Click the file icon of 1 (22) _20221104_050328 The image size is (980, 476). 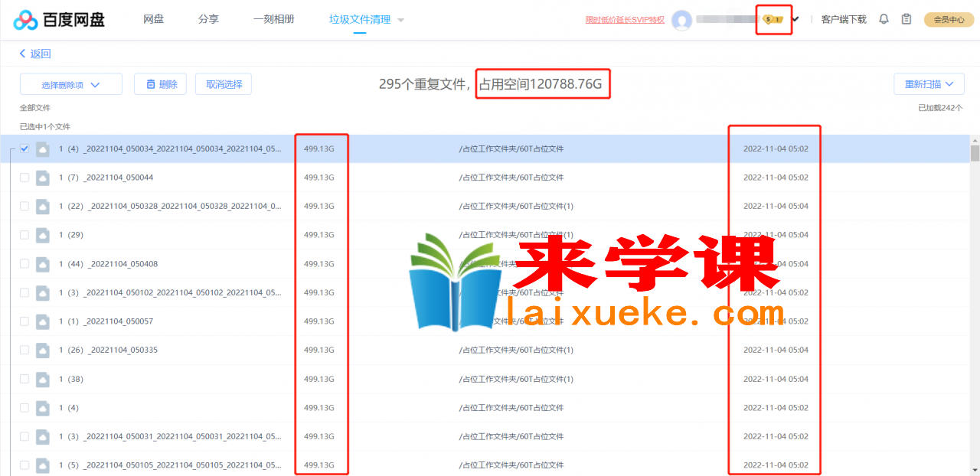43,207
